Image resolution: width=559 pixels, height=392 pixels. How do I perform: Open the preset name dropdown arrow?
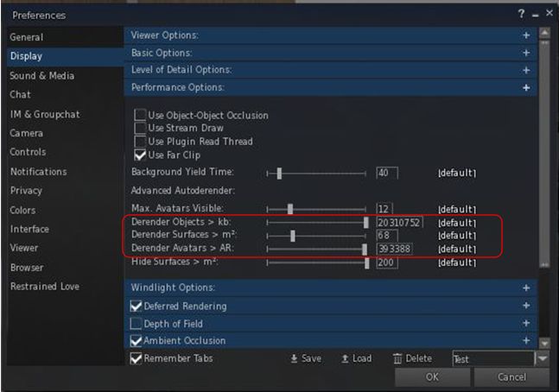click(x=543, y=358)
